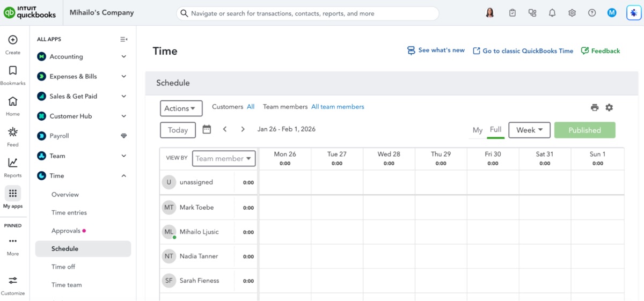Switch schedule to My view
This screenshot has height=301, width=644.
coord(477,130)
